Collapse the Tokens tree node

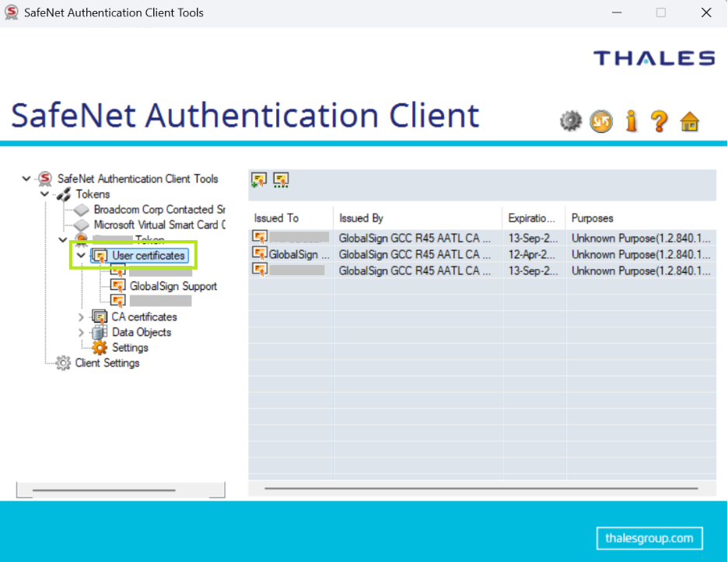click(45, 194)
